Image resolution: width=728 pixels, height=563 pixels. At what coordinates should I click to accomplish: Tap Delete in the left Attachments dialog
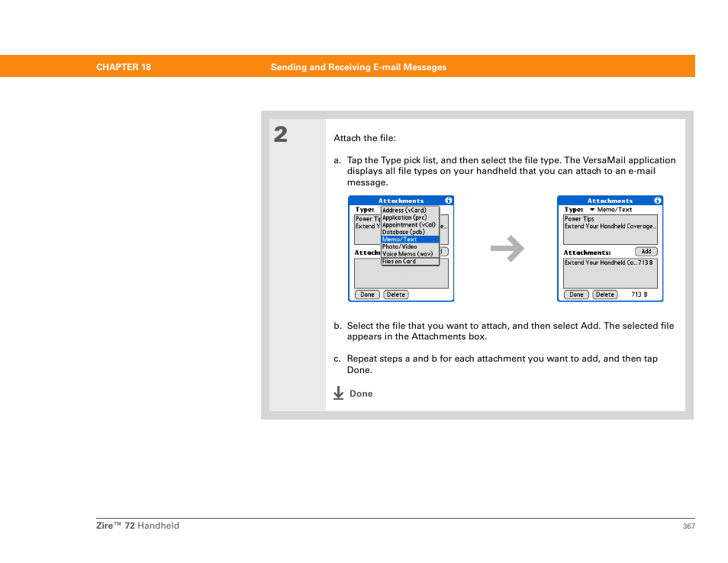tap(396, 294)
